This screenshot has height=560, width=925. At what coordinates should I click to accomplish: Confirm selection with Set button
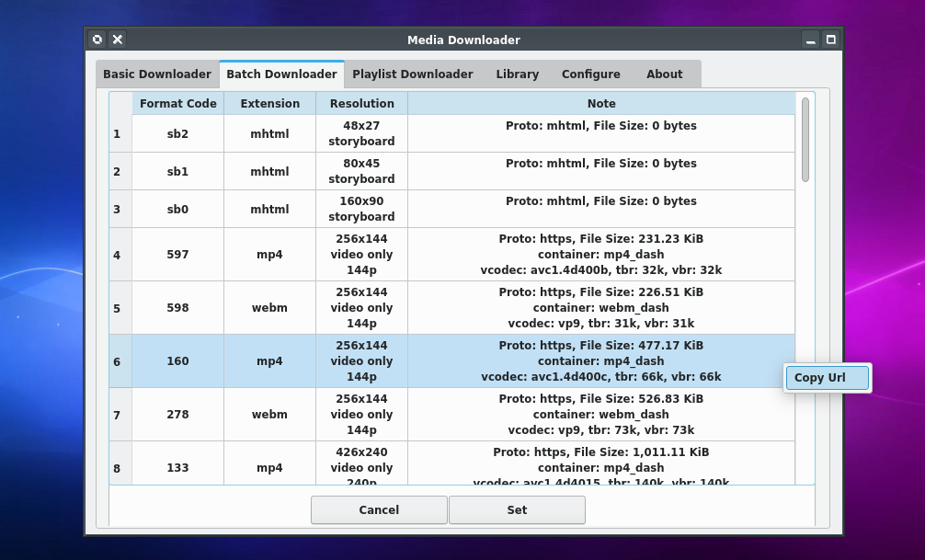pos(517,509)
